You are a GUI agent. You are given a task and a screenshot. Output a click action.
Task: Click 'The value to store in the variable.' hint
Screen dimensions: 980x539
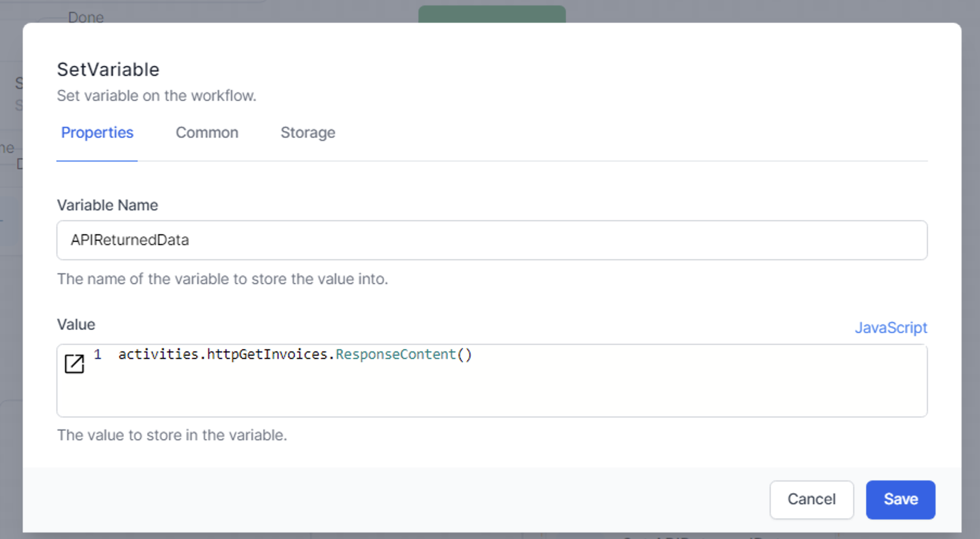172,435
